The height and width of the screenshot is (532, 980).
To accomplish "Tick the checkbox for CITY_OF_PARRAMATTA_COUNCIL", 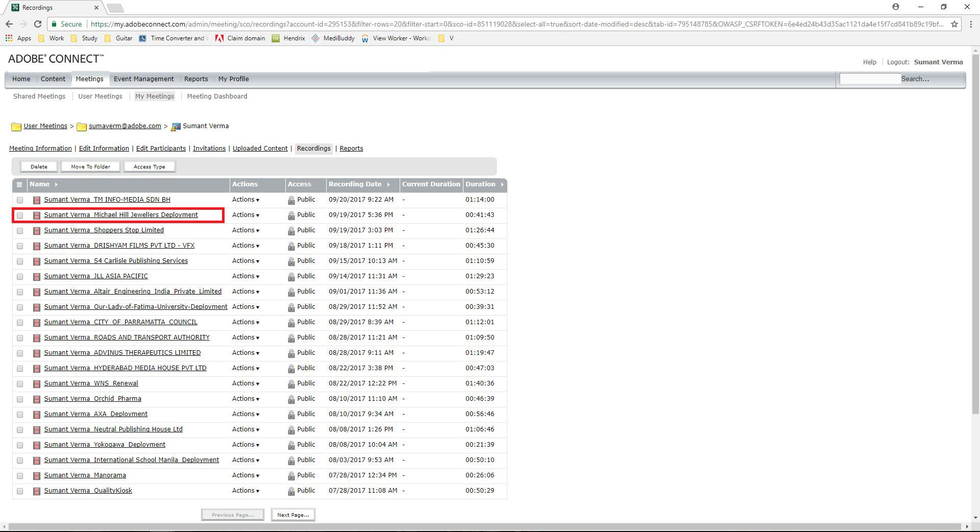I will coord(20,323).
